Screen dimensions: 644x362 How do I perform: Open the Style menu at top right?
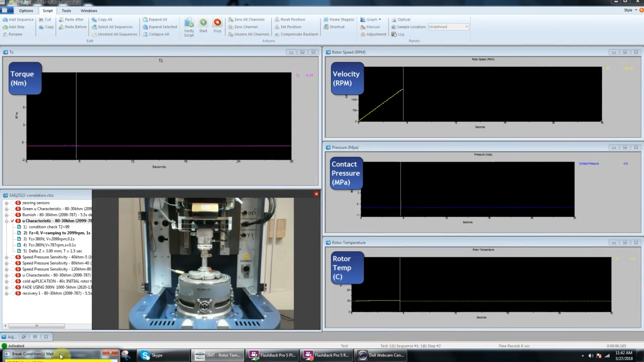[x=629, y=10]
